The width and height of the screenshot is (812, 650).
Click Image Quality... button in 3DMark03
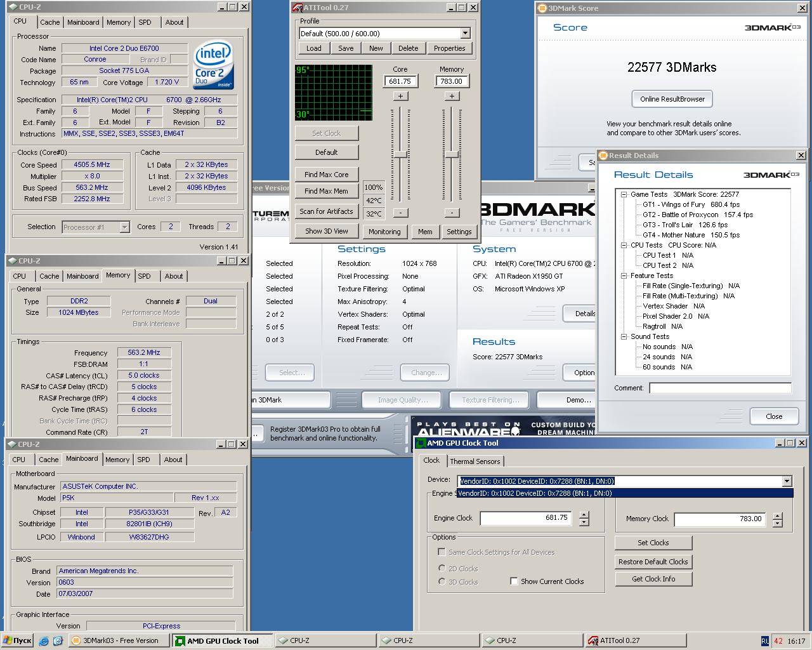(x=403, y=400)
